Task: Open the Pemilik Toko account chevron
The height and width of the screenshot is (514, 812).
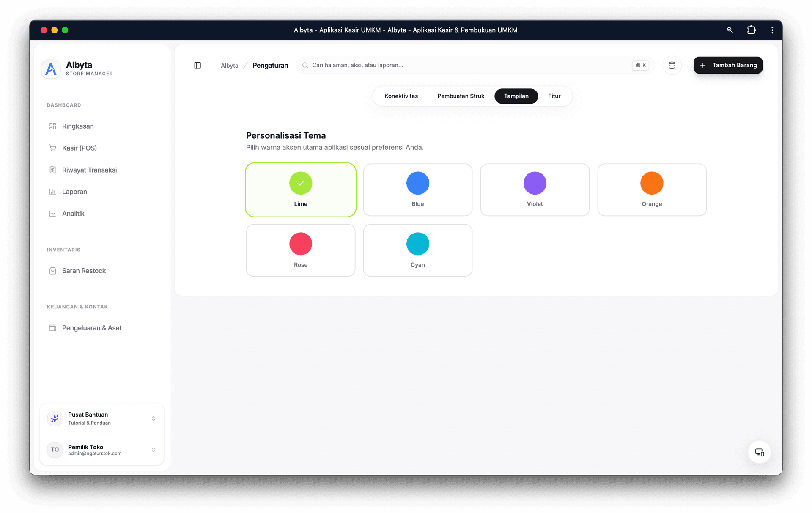Action: point(154,450)
